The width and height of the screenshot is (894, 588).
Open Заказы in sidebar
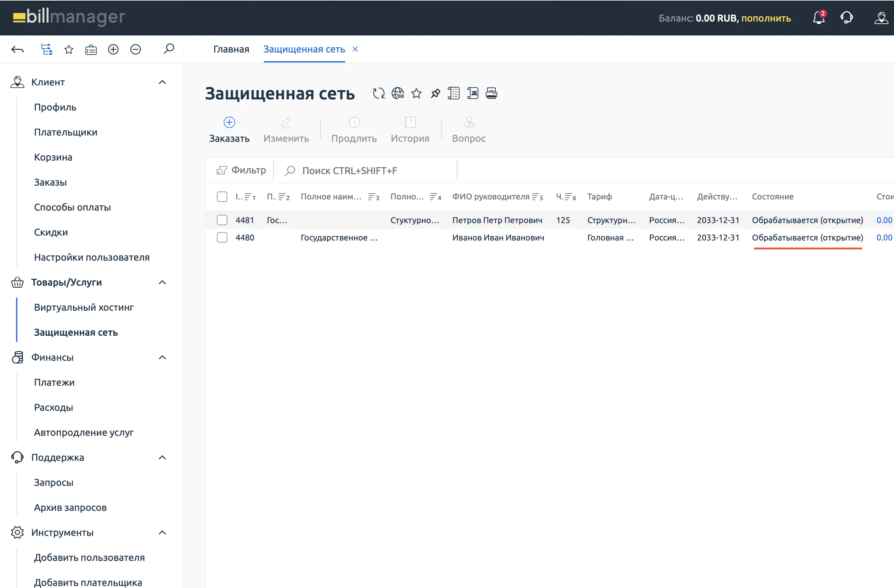(50, 182)
